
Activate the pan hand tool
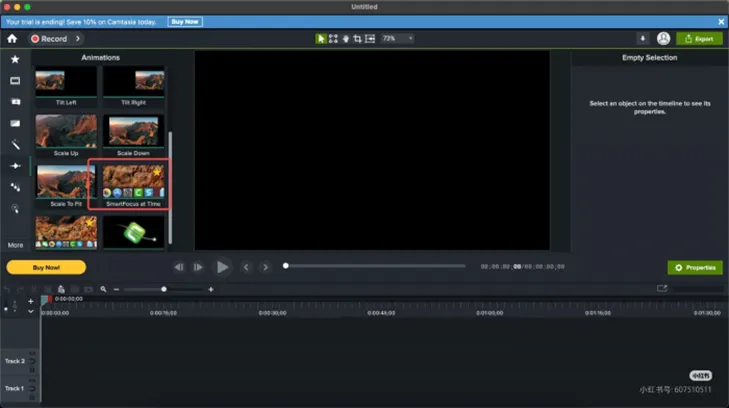tap(345, 39)
